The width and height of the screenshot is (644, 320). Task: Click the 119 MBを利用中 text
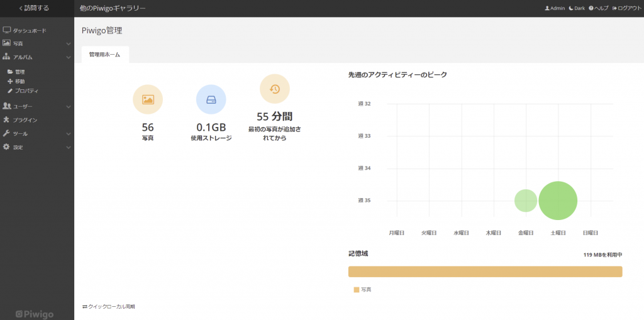tap(602, 255)
